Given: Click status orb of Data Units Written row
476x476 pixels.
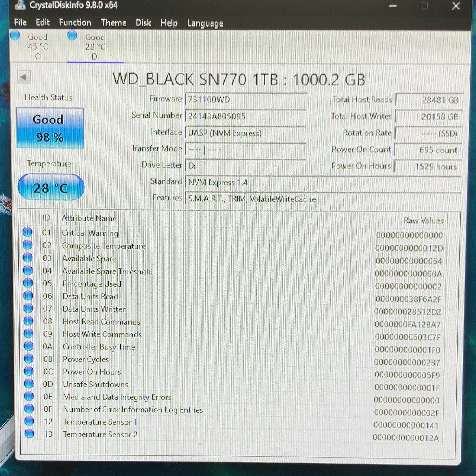Looking at the screenshot, I should point(28,308).
